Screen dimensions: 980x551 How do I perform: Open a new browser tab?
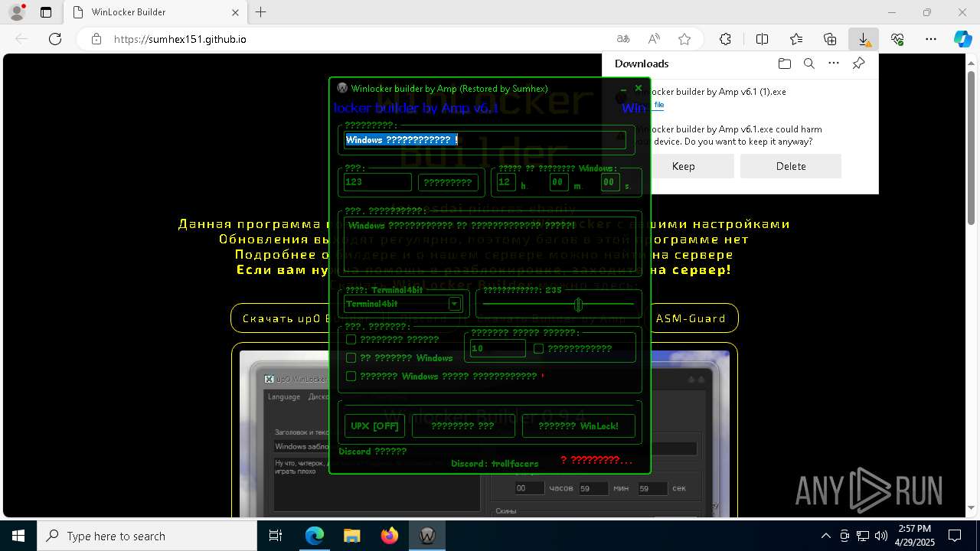click(x=261, y=12)
